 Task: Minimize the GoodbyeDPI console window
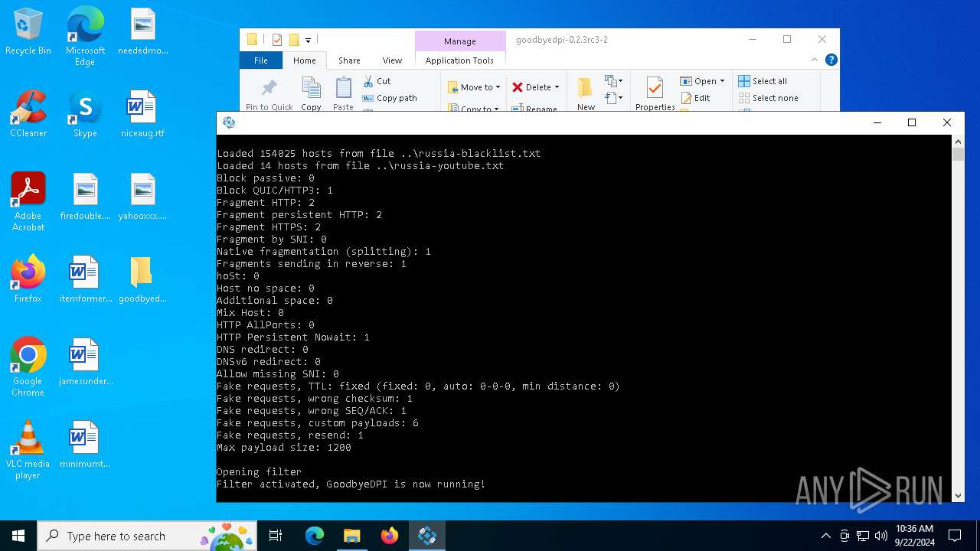[877, 122]
